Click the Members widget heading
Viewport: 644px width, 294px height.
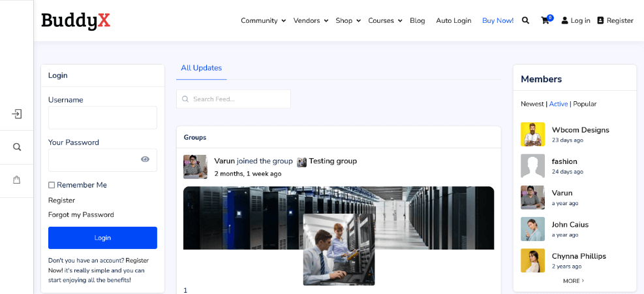click(x=542, y=79)
